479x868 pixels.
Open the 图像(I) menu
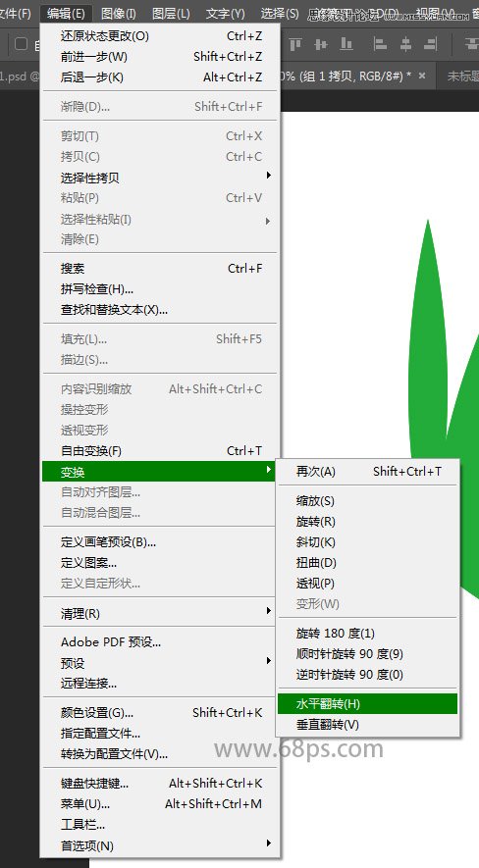(x=119, y=14)
